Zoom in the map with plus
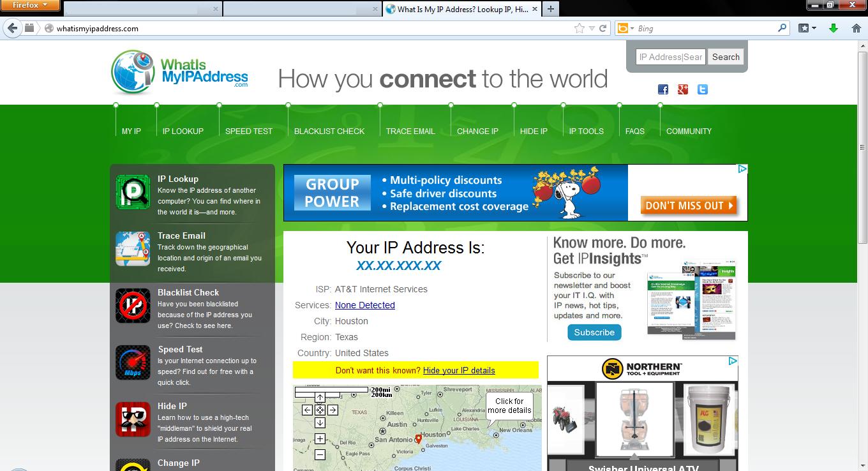The image size is (868, 471). [x=320, y=438]
